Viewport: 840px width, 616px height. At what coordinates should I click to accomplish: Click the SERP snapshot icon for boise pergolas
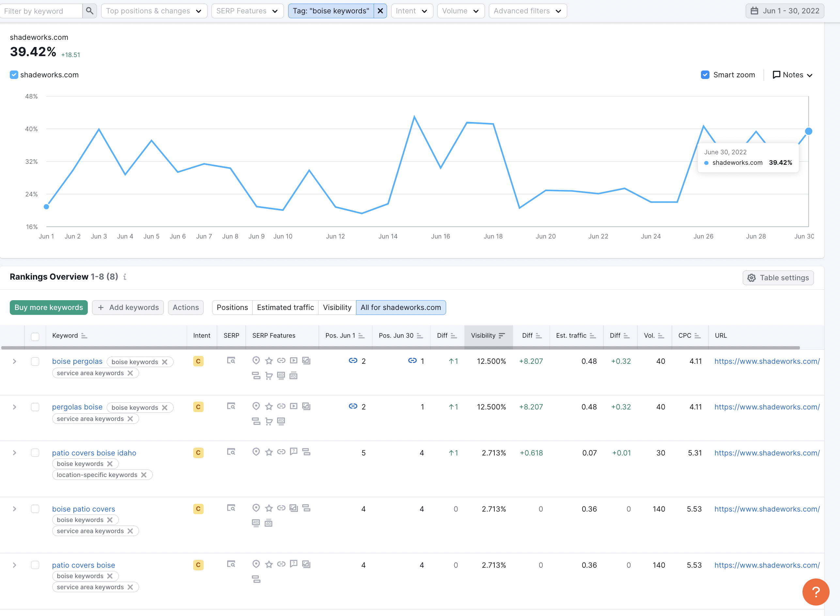[x=231, y=361]
